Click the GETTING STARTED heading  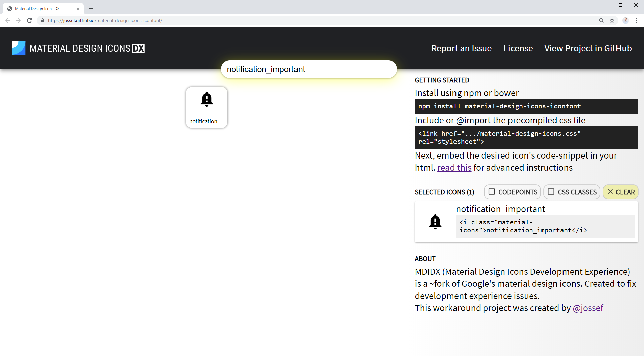coord(442,80)
